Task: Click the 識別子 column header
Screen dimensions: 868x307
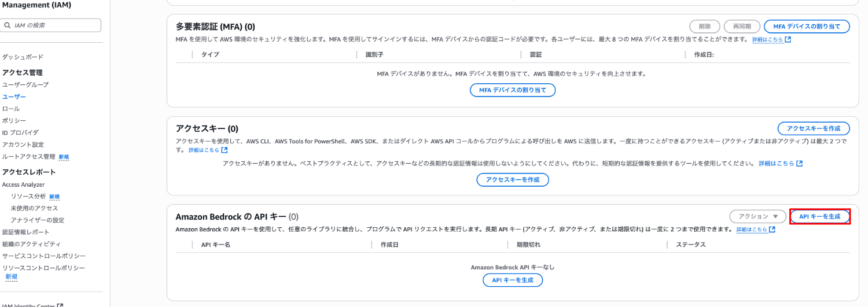Action: click(374, 54)
